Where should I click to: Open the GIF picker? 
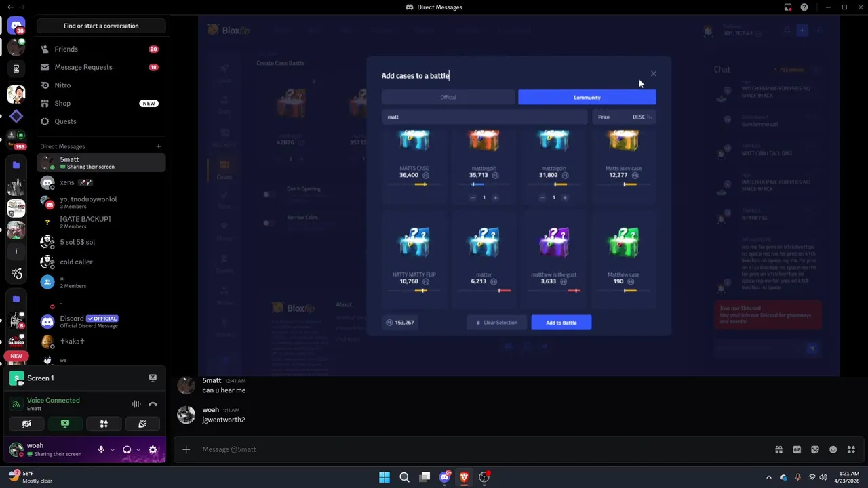click(x=797, y=449)
